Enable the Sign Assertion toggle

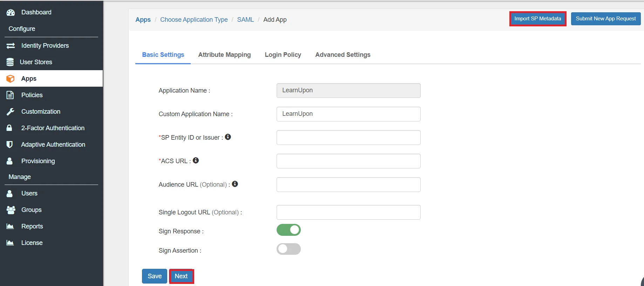(x=289, y=249)
